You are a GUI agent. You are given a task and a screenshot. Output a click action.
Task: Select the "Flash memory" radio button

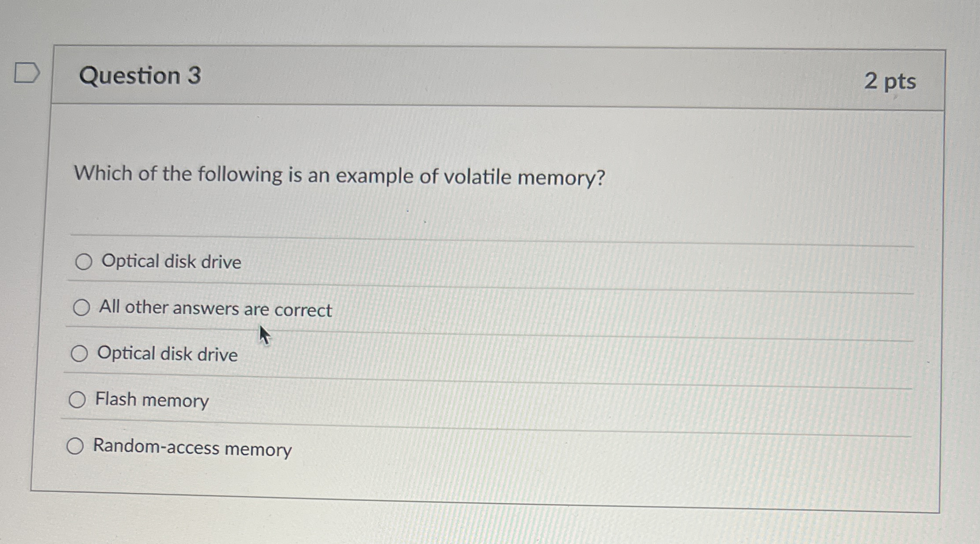[78, 399]
